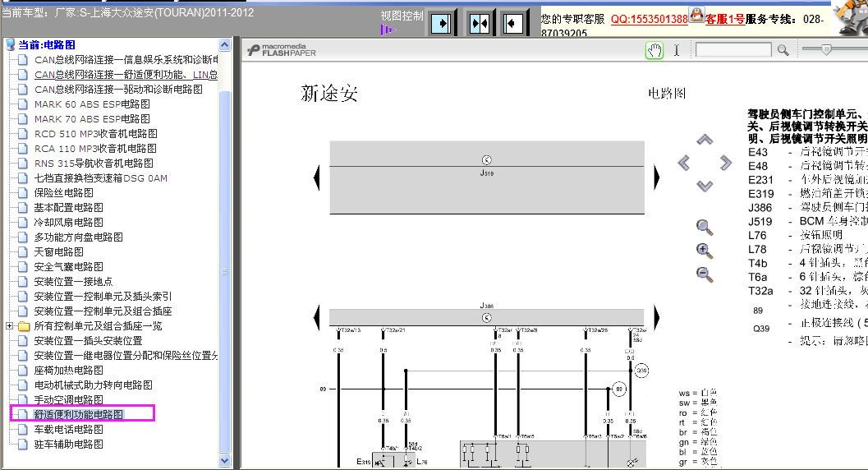Open RCA 110 MP3收音机电路图

pyautogui.click(x=95, y=149)
